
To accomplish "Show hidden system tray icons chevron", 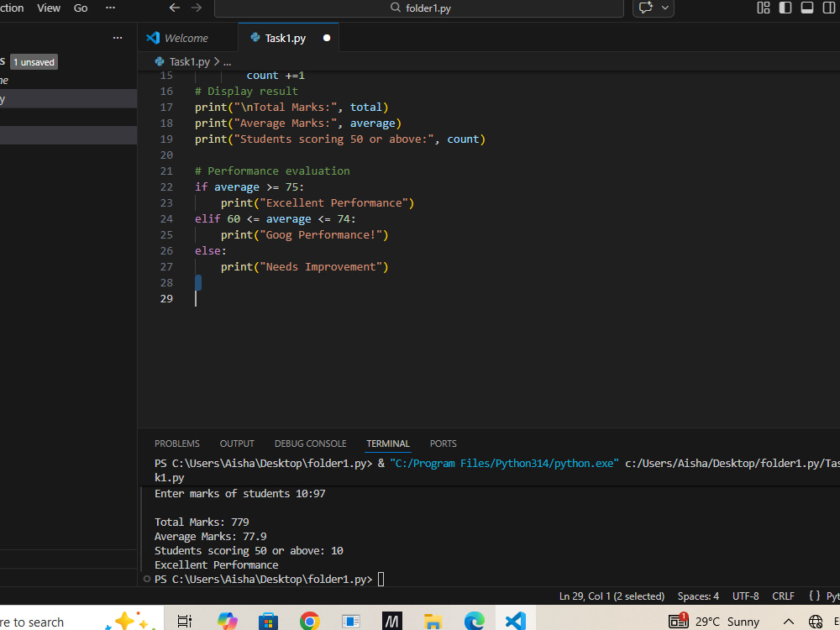I will pyautogui.click(x=788, y=622).
